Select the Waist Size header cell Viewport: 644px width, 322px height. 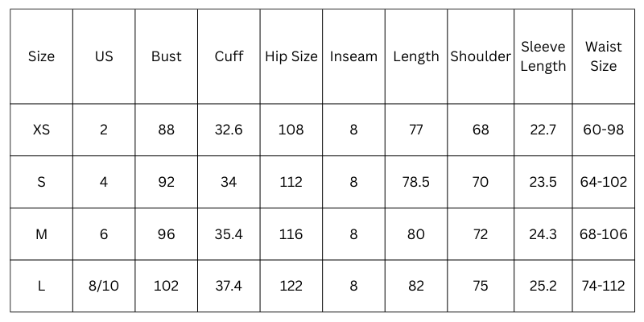tap(603, 56)
